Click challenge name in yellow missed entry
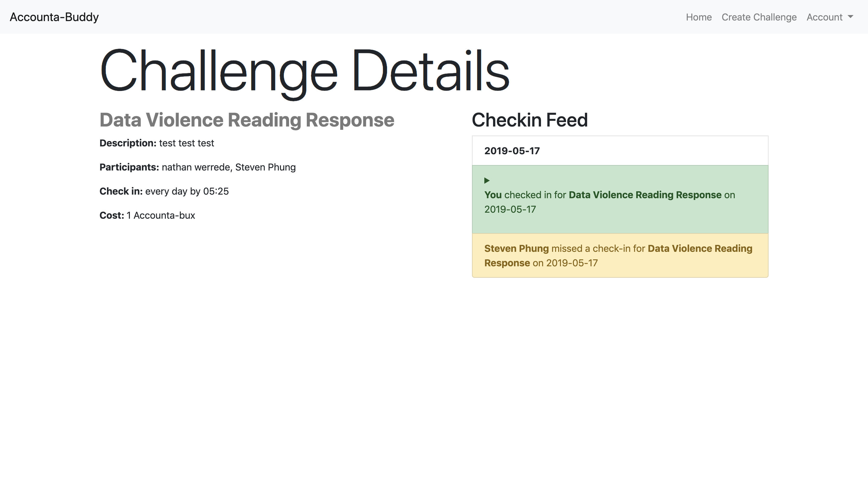 [x=618, y=256]
